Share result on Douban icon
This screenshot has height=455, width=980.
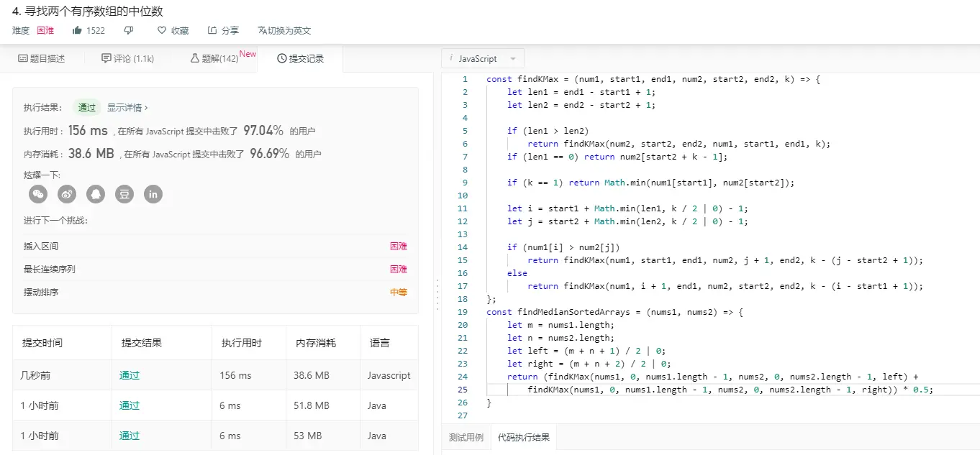tap(124, 194)
